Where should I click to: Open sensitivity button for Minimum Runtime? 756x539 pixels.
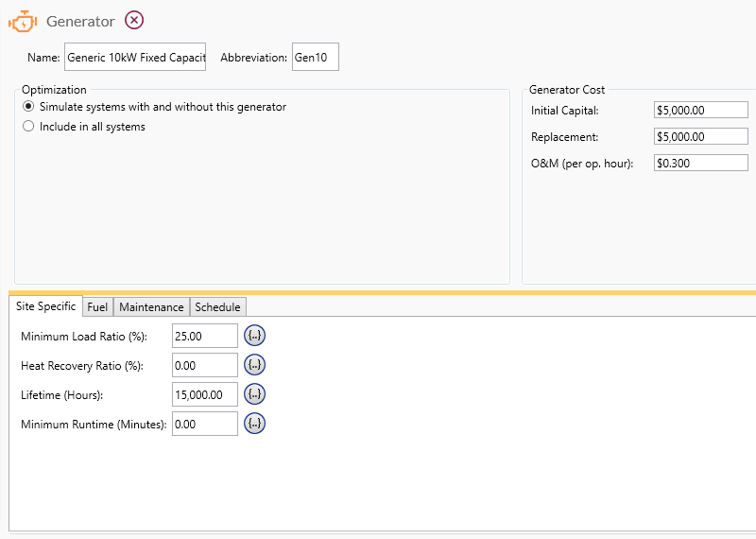(x=254, y=424)
